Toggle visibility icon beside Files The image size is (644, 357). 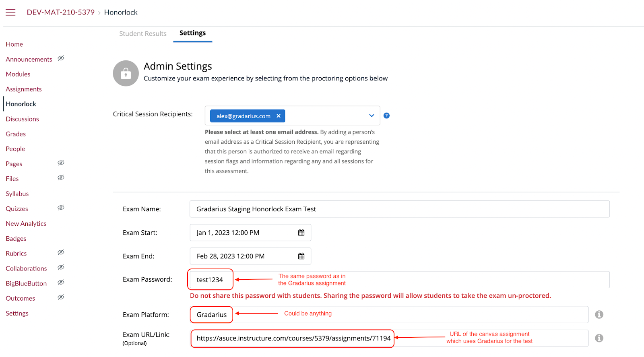tap(61, 177)
